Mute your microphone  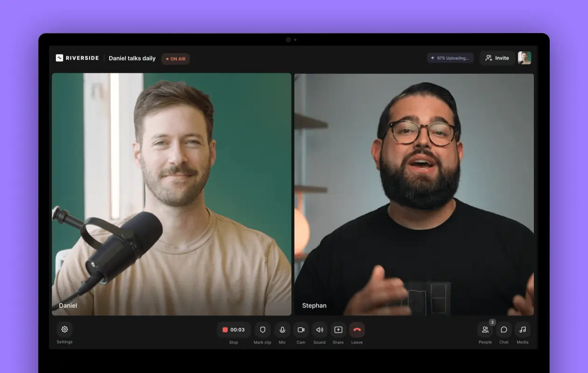[282, 330]
